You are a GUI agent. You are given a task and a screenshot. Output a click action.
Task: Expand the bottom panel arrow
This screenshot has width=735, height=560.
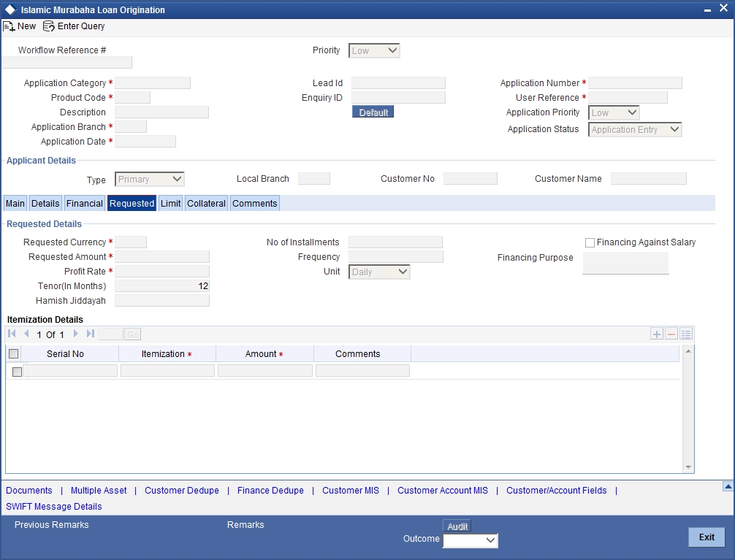click(x=728, y=486)
